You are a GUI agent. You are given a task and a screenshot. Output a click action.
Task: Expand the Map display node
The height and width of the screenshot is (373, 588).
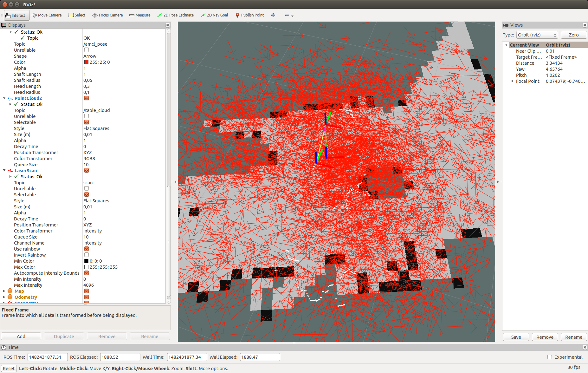pos(4,291)
